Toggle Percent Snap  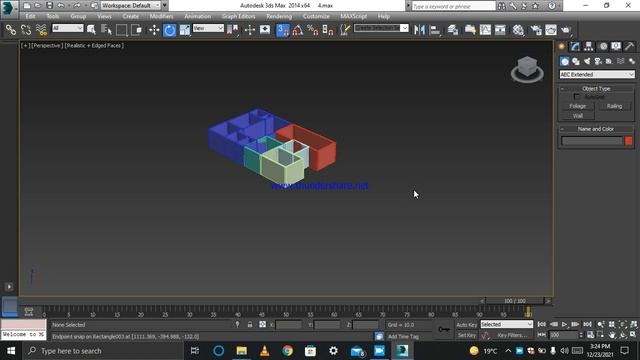[x=313, y=29]
